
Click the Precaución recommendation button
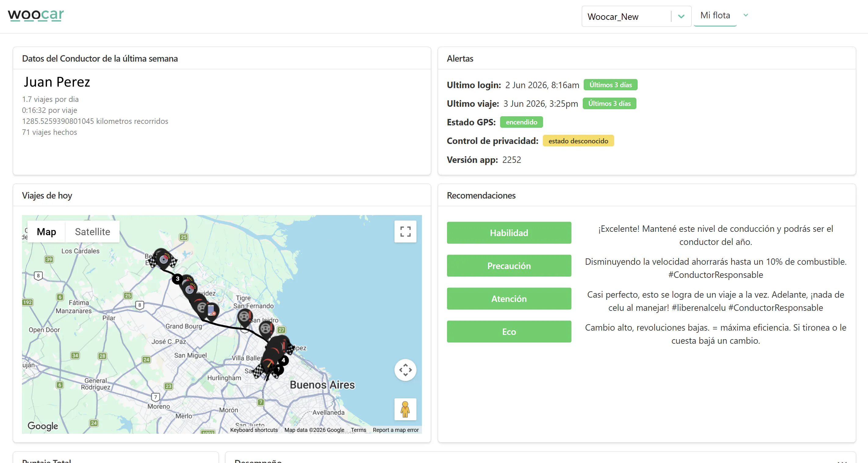click(x=509, y=266)
